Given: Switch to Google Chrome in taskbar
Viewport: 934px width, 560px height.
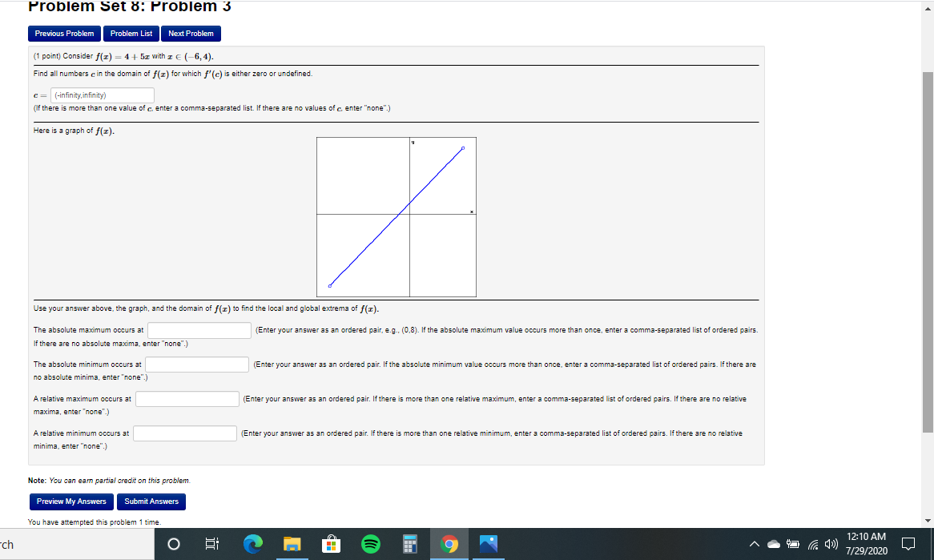Looking at the screenshot, I should pyautogui.click(x=449, y=544).
